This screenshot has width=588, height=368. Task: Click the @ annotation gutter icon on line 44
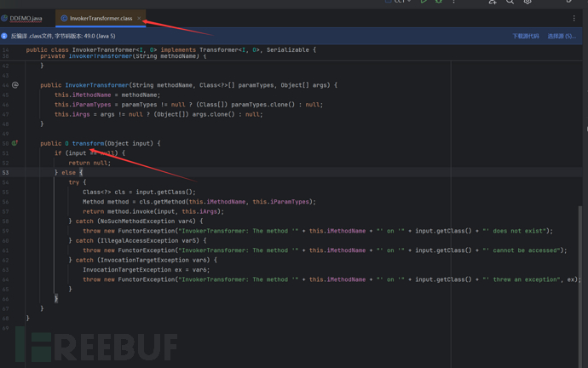[x=15, y=85]
